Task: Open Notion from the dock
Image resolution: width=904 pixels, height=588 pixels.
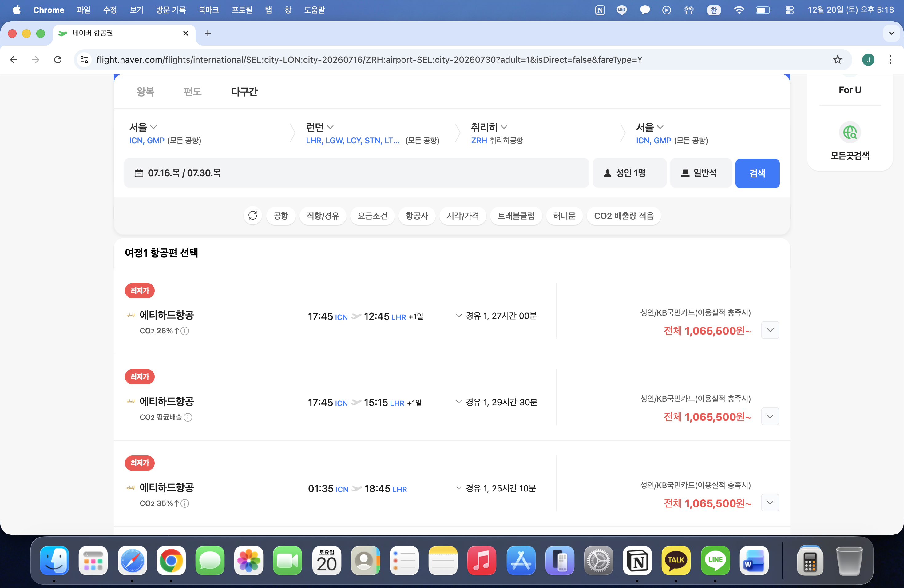Action: (x=637, y=561)
